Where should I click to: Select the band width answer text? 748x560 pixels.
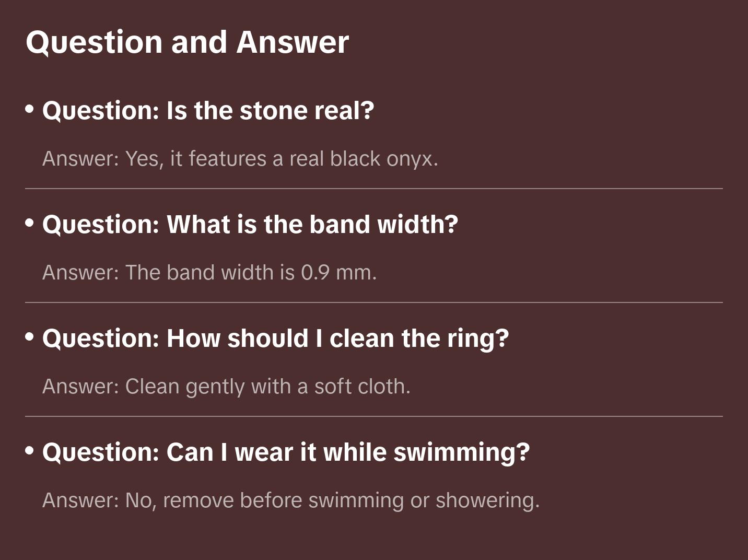point(209,273)
